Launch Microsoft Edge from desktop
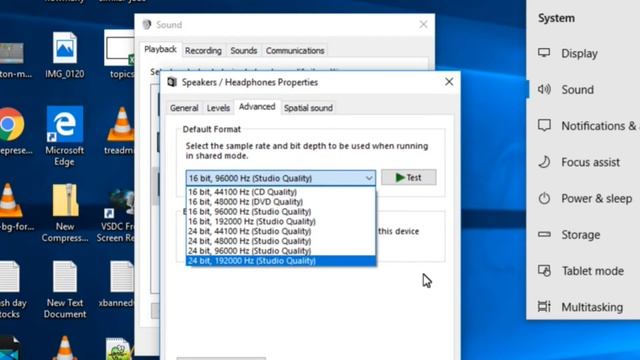 pos(65,124)
